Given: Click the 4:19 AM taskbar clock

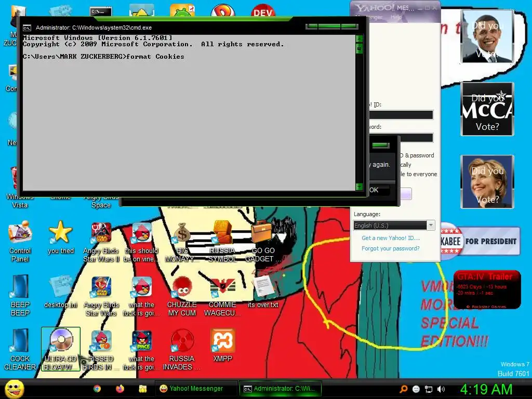Looking at the screenshot, I should coord(486,389).
